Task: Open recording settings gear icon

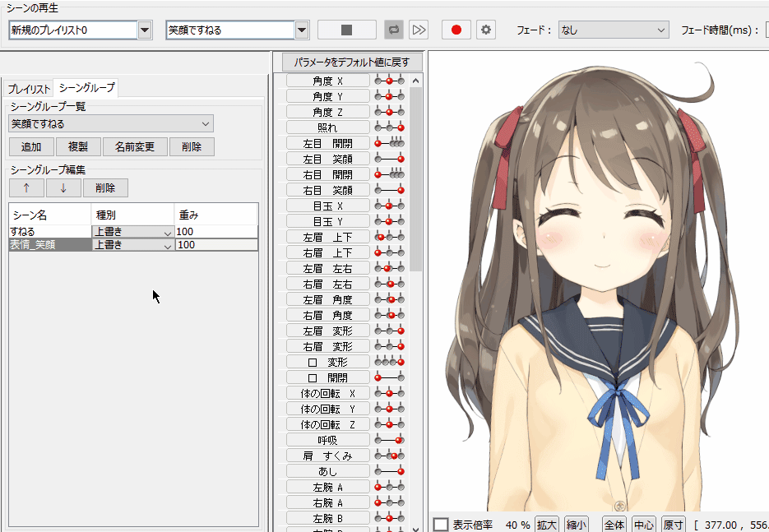Action: click(x=485, y=30)
